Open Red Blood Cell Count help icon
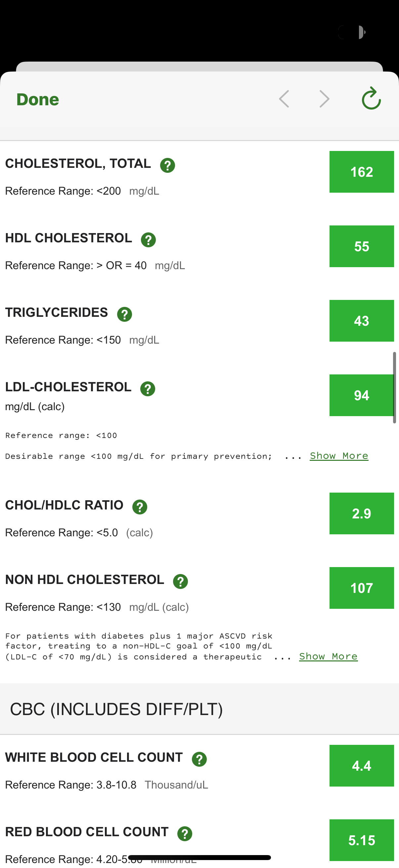399x868 pixels. 185,834
